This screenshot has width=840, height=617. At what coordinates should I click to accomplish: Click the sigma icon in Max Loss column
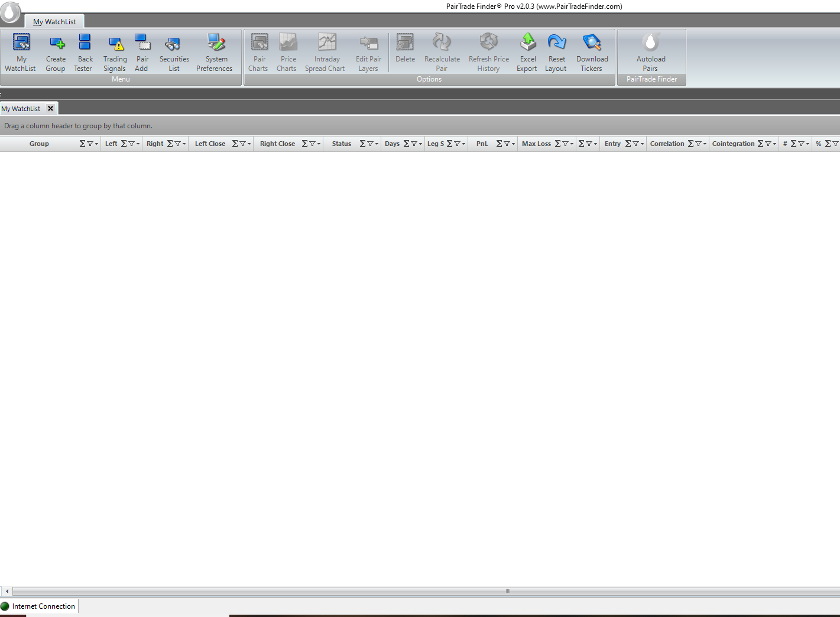[558, 144]
